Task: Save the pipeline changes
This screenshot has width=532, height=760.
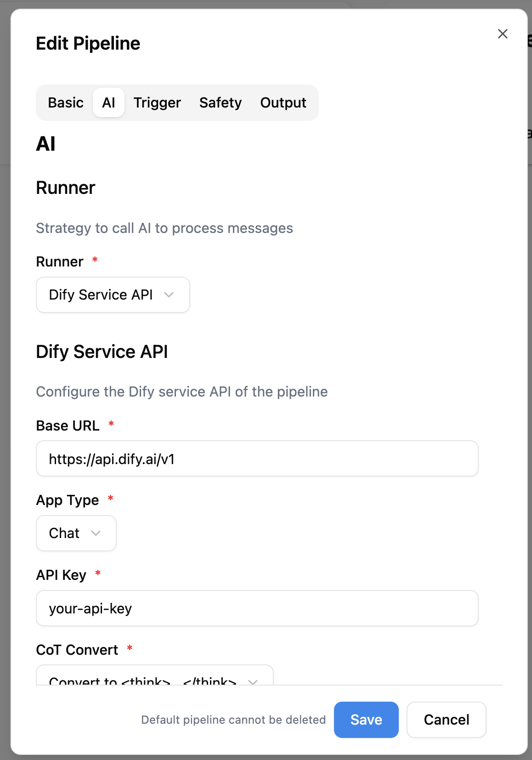Action: click(366, 720)
